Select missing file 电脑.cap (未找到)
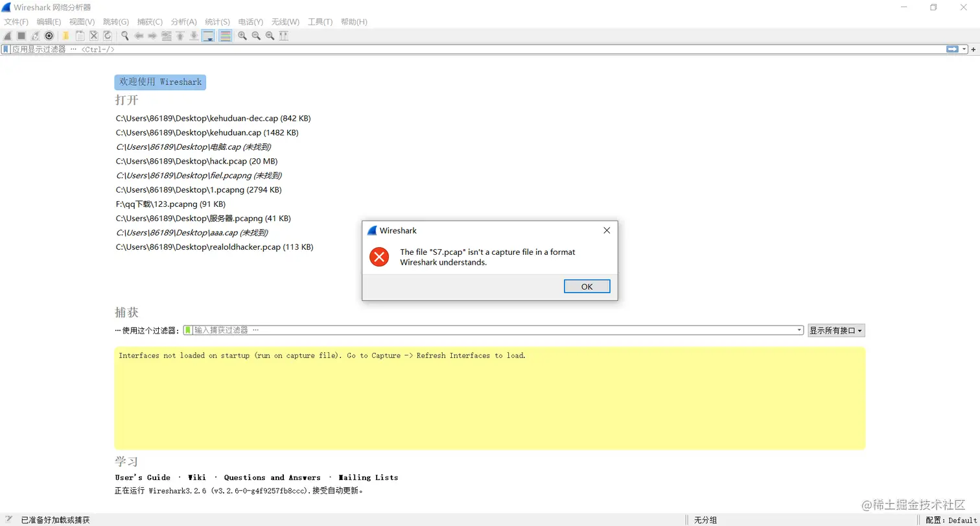The height and width of the screenshot is (526, 980). click(x=194, y=147)
